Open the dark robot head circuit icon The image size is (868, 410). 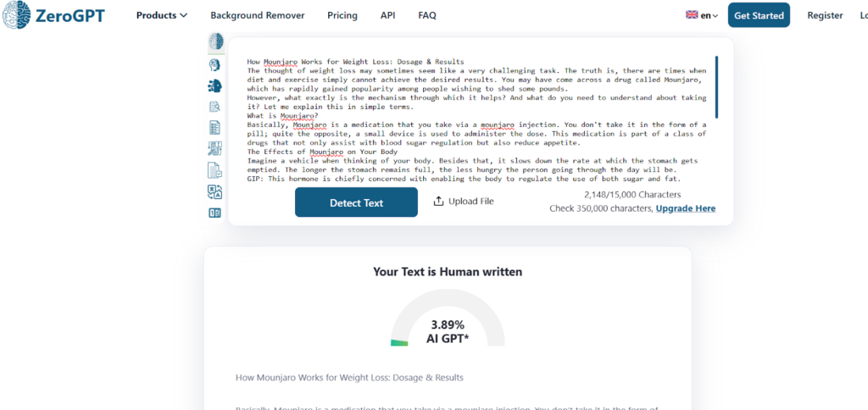(x=215, y=86)
